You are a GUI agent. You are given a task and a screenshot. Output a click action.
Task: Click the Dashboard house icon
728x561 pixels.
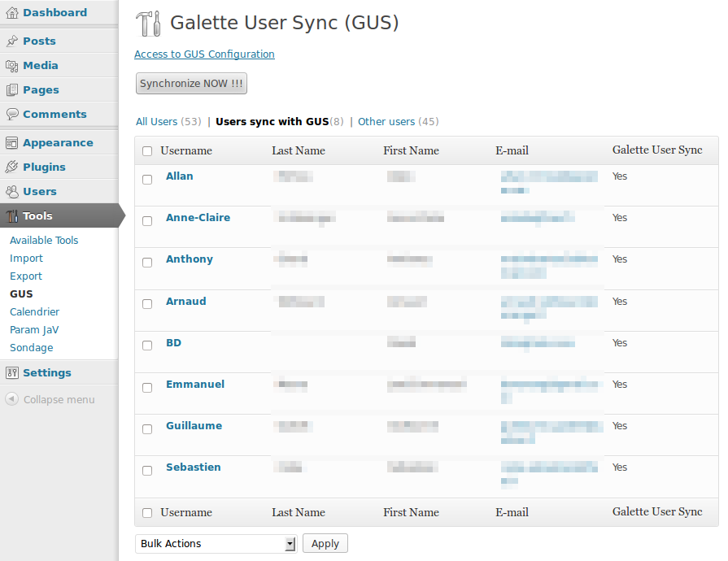point(11,13)
